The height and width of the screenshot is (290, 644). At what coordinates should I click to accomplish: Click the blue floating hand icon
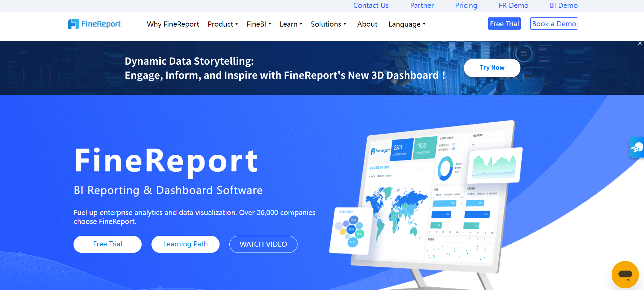coord(637,148)
